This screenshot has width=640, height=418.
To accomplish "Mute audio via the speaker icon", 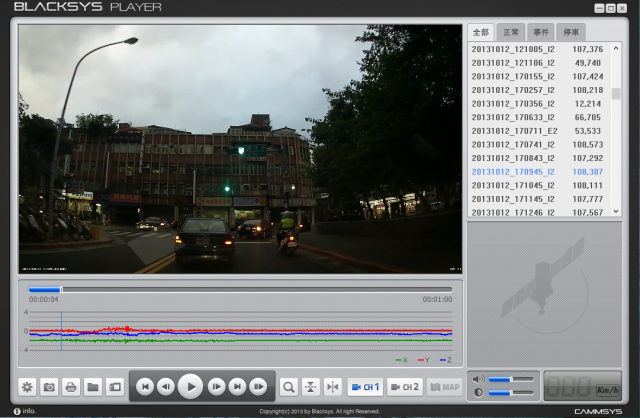I will [x=478, y=380].
